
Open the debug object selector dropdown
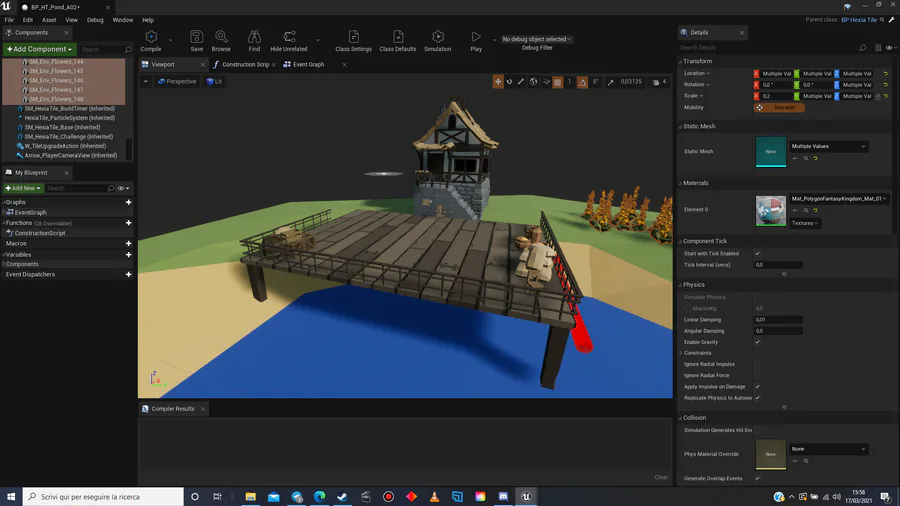[x=537, y=39]
